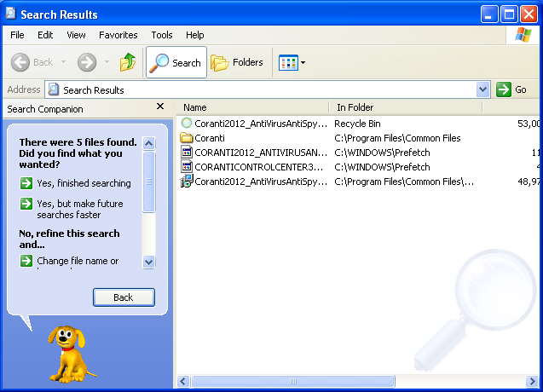Toggle the Search pane toolbar button

(176, 62)
